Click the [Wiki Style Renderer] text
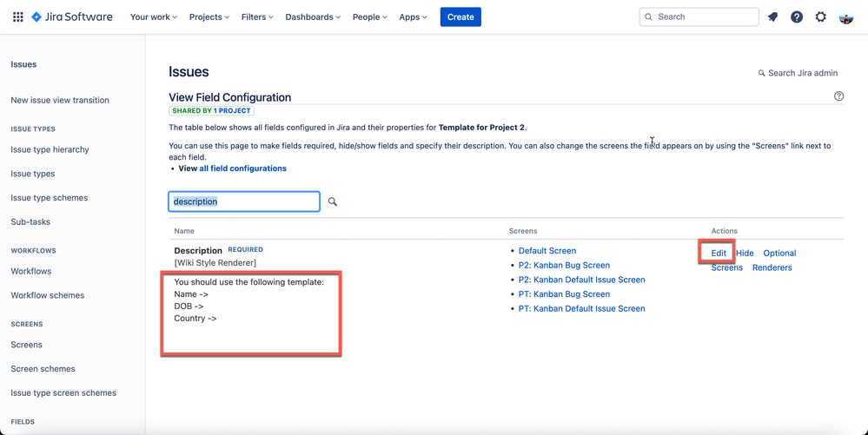 tap(215, 263)
